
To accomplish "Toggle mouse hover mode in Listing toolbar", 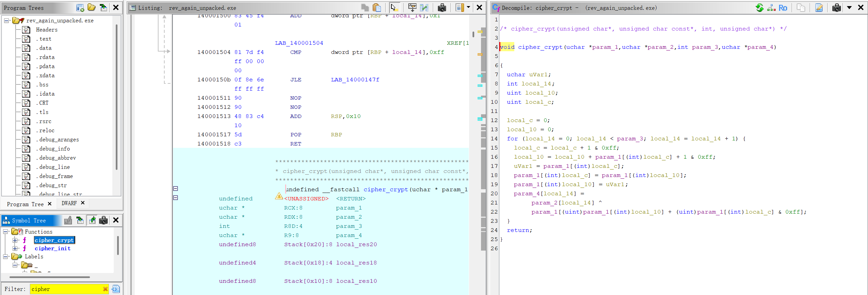I will click(393, 7).
